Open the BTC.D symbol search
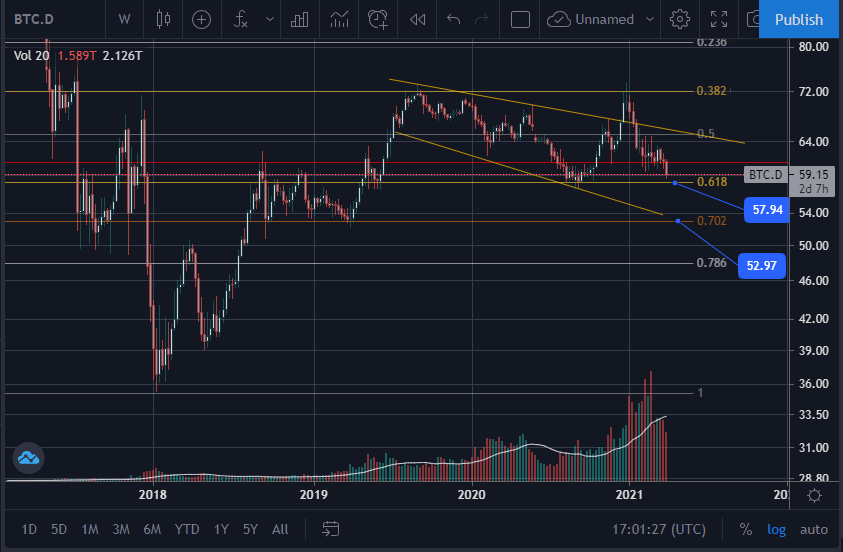This screenshot has width=843, height=552. pyautogui.click(x=34, y=20)
